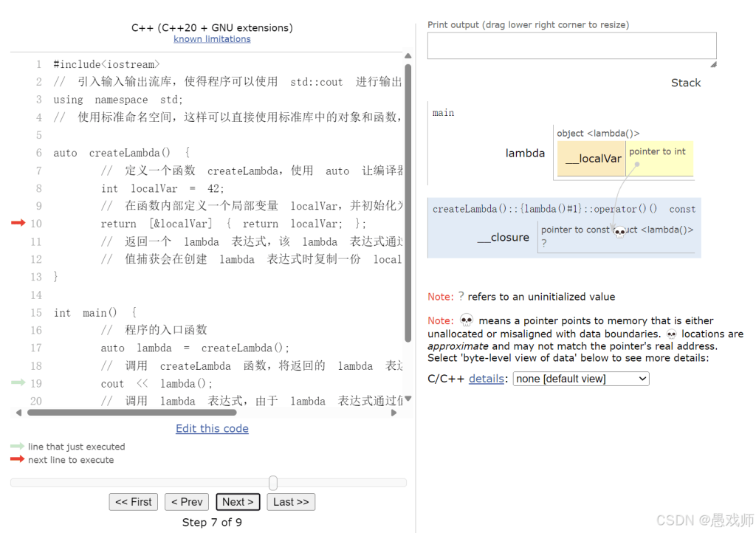Viewport: 756px width, 533px height.
Task: Click the up arrow on the code scrollbar
Action: tap(408, 55)
